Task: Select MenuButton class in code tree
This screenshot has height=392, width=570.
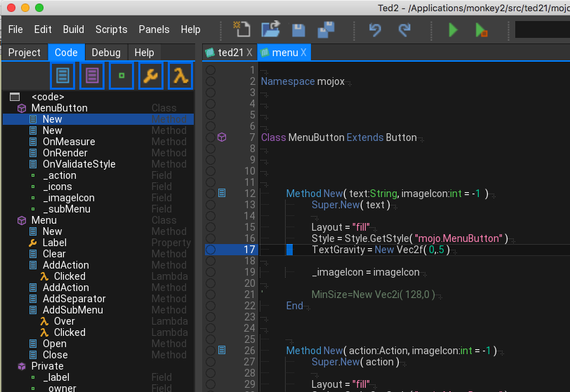Action: (59, 108)
